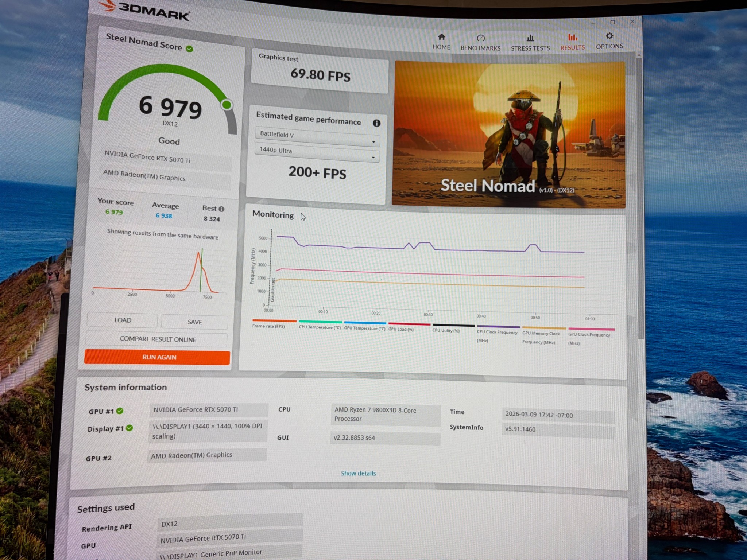This screenshot has width=747, height=560.
Task: Click the SystemInfo version v5.91.1460
Action: pyautogui.click(x=558, y=429)
